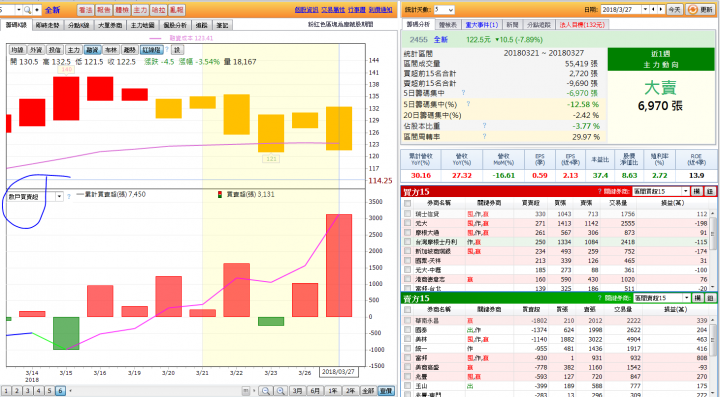Click page button 1 below the chart
This screenshot has height=397, width=720.
click(x=6, y=391)
